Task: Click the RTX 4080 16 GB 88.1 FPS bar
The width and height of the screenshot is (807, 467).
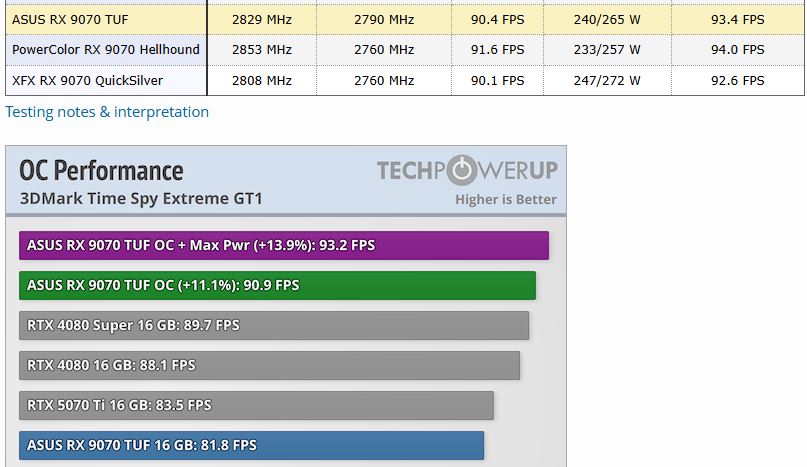Action: click(x=269, y=365)
